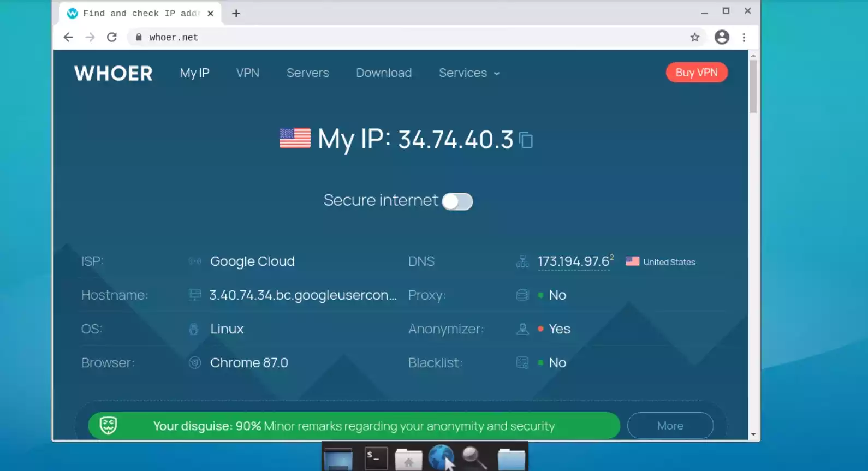Open a new browser tab
Screen dimensions: 868x471
click(236, 14)
